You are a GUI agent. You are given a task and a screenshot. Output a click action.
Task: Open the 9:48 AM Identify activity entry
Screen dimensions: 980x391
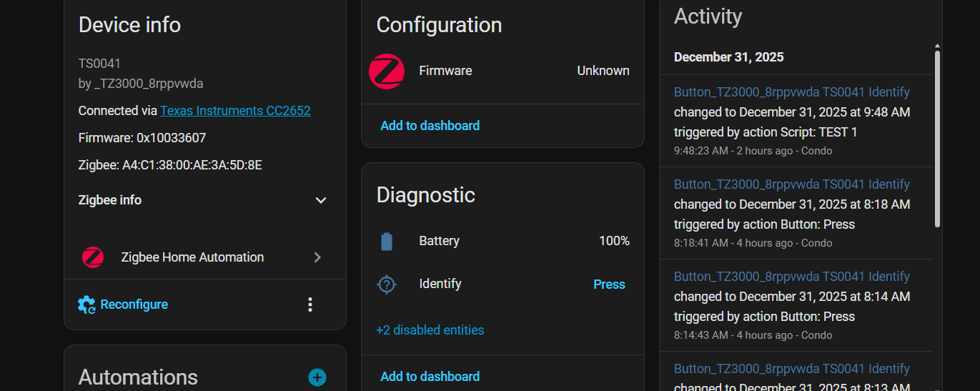point(791,92)
